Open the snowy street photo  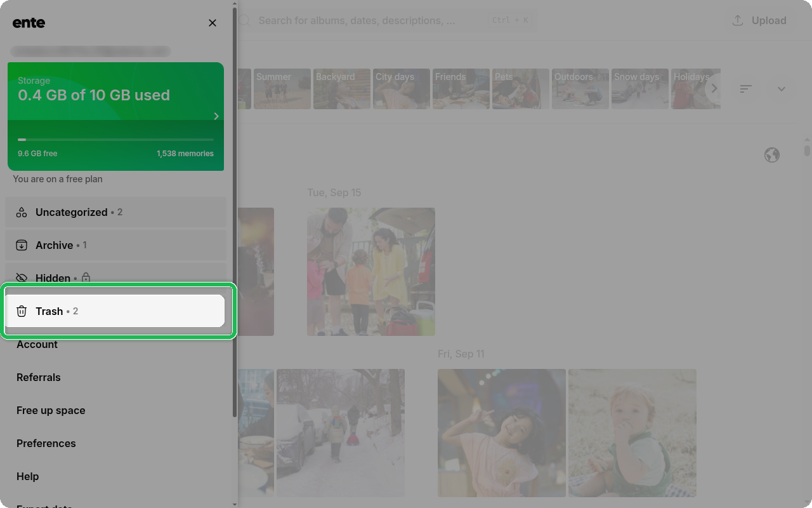[x=341, y=433]
